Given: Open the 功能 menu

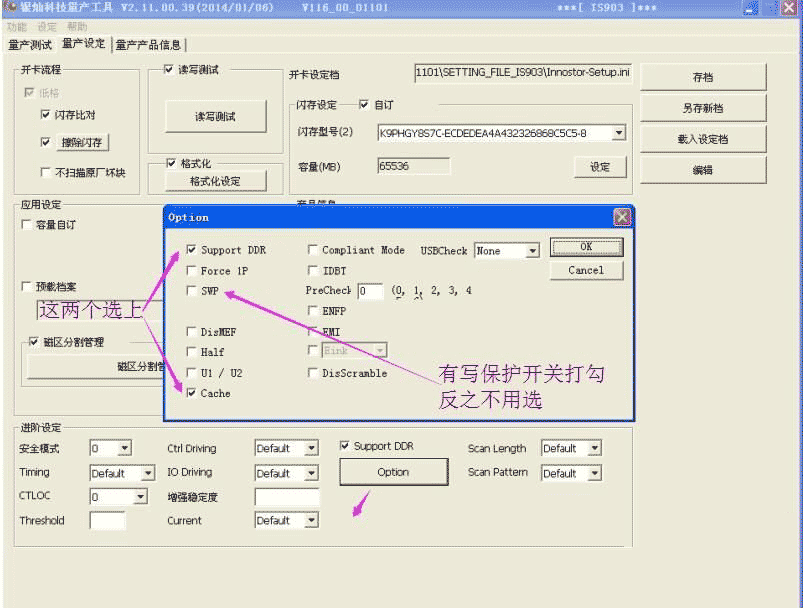Looking at the screenshot, I should point(15,27).
